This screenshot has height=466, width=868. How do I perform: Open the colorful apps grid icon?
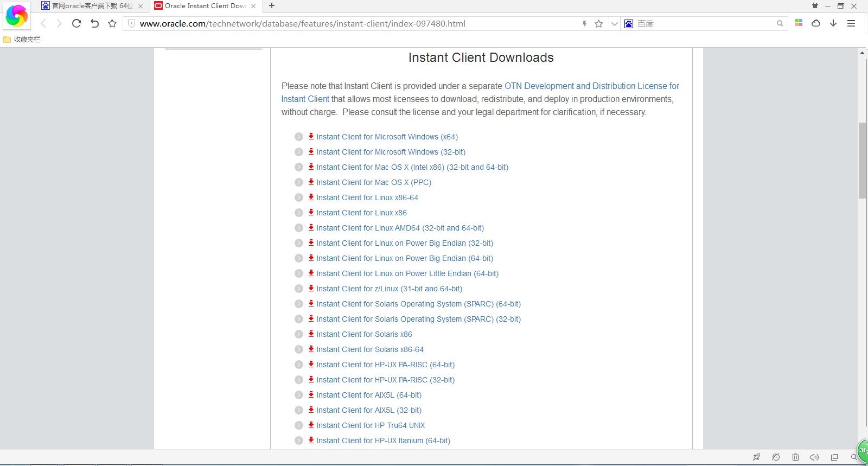[799, 23]
